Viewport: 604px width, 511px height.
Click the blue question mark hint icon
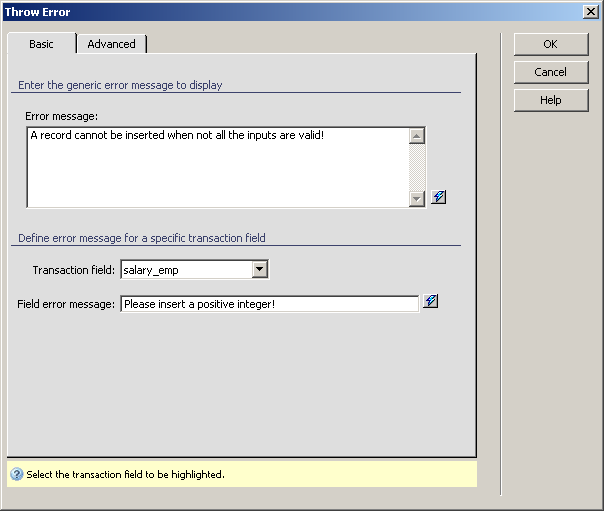tap(17, 474)
